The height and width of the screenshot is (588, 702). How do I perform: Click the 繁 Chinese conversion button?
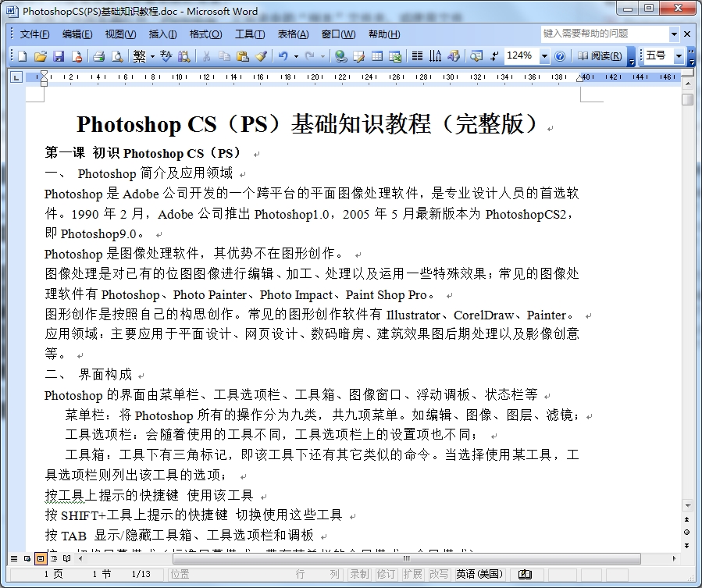[139, 56]
